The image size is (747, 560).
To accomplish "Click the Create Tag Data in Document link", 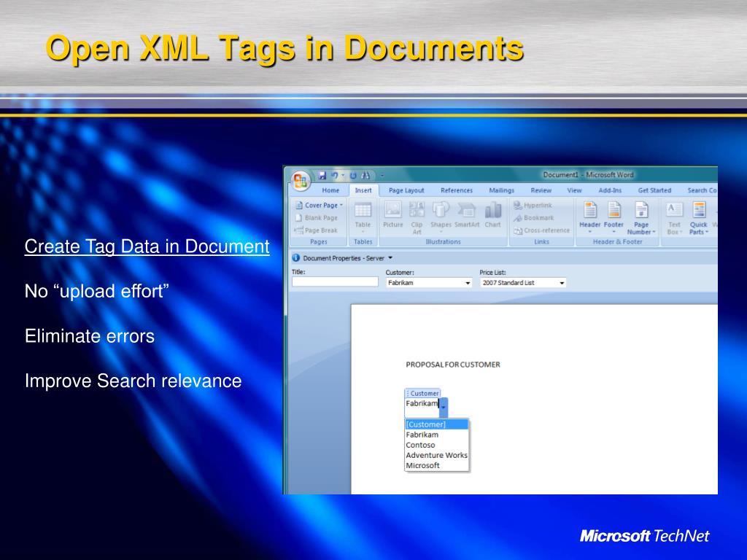I will pyautogui.click(x=147, y=246).
